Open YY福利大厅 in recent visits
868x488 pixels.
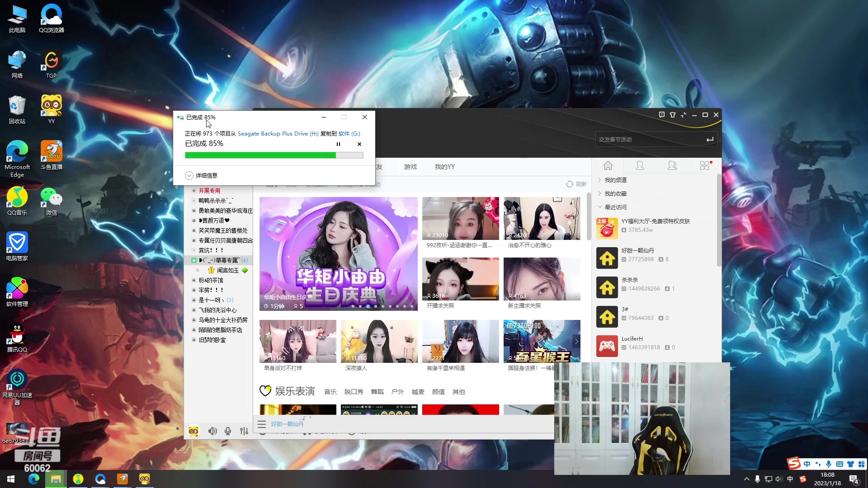coord(656,228)
